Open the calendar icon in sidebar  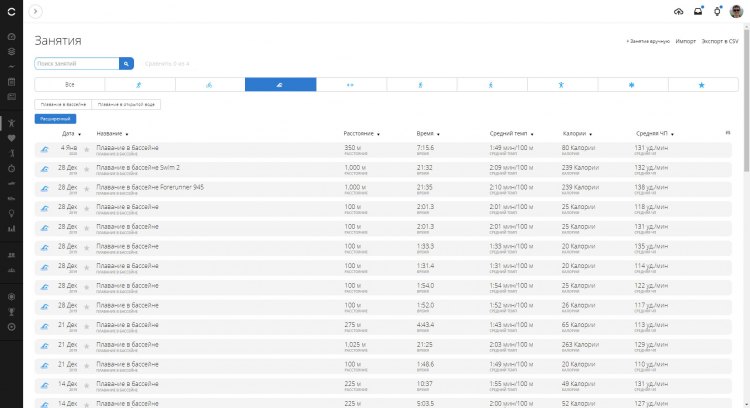[11, 82]
